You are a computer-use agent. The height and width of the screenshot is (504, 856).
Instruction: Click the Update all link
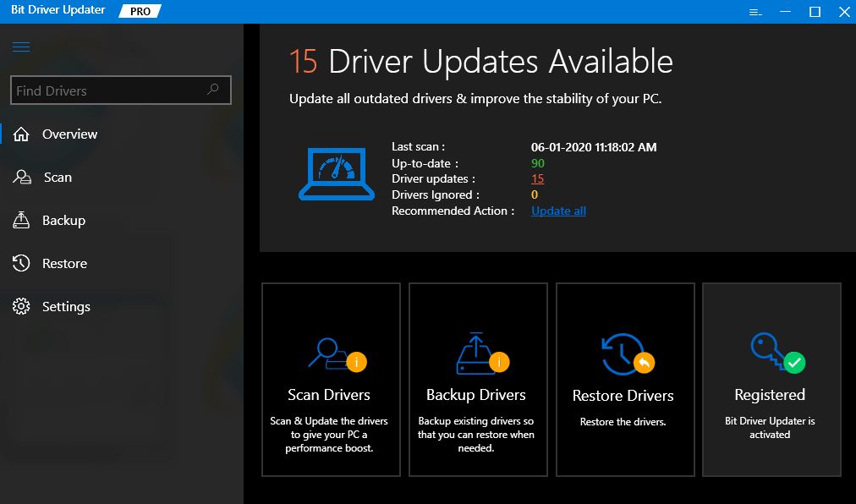558,211
